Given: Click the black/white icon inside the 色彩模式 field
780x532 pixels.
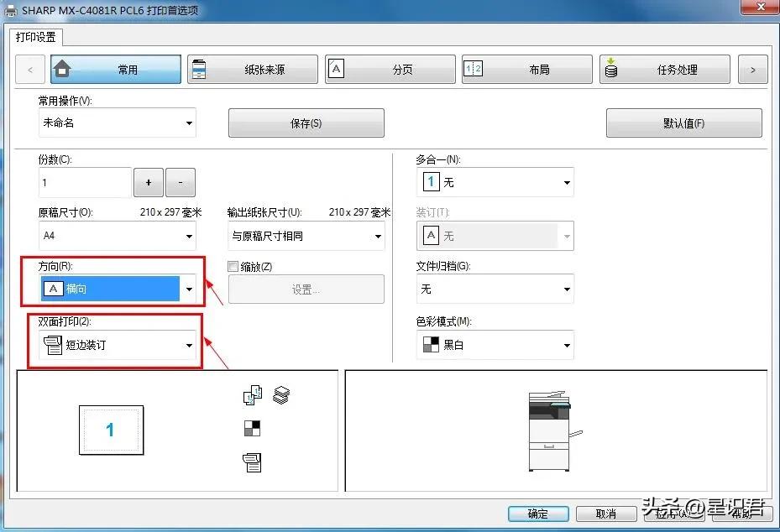Looking at the screenshot, I should 429,344.
